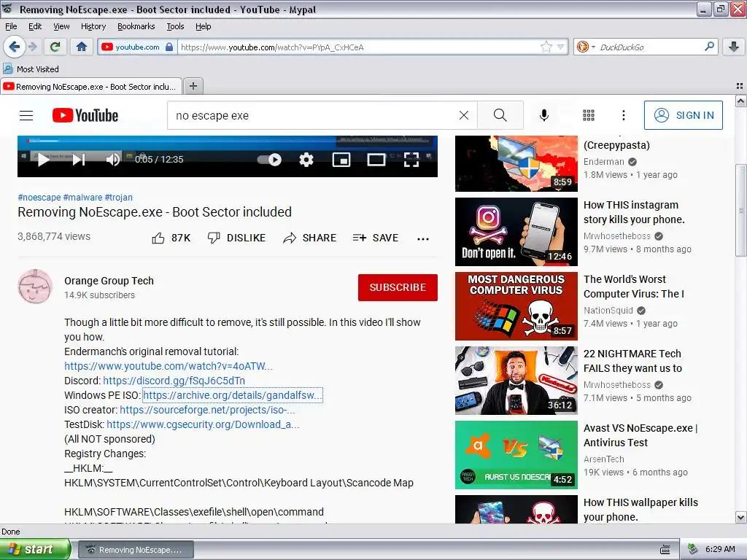Image resolution: width=747 pixels, height=560 pixels.
Task: Open the Avast VS NoEscape.exe video title
Action: coord(640,435)
